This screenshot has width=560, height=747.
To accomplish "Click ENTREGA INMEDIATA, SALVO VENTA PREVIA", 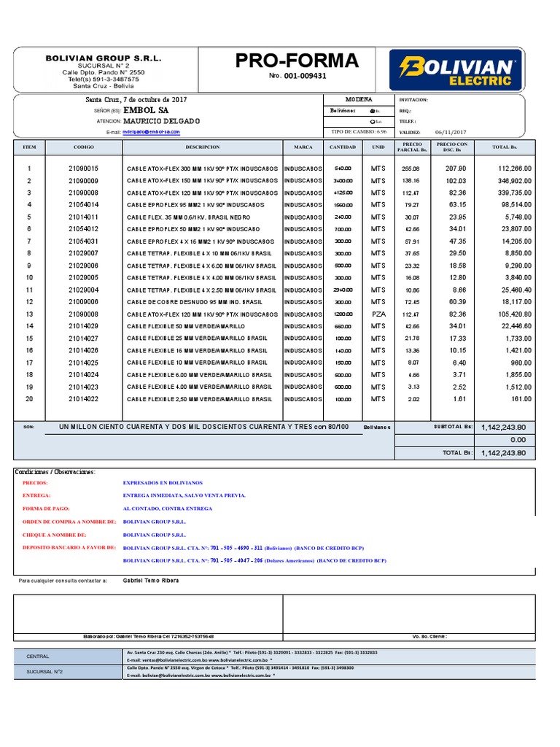I will point(184,495).
